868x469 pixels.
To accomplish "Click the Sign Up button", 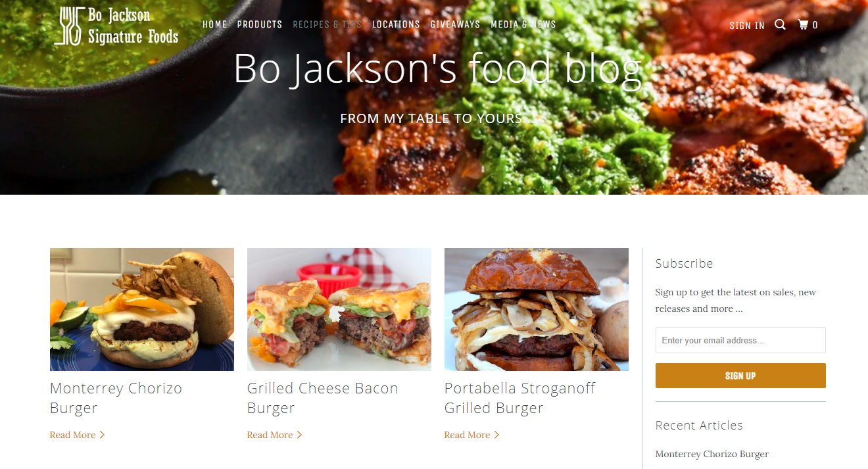I will point(740,376).
